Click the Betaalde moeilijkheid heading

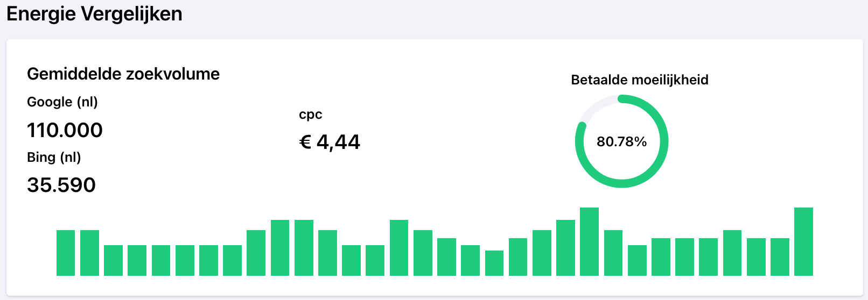click(x=640, y=80)
